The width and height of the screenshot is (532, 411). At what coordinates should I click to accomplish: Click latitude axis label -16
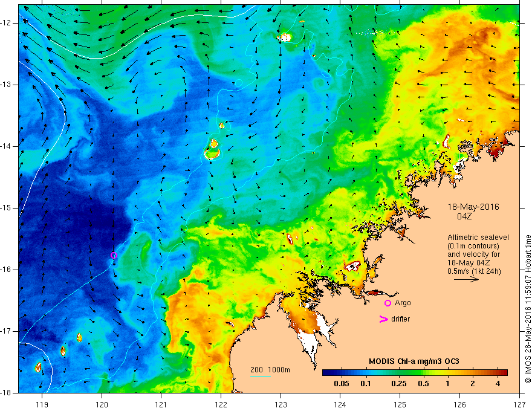(x=6, y=270)
